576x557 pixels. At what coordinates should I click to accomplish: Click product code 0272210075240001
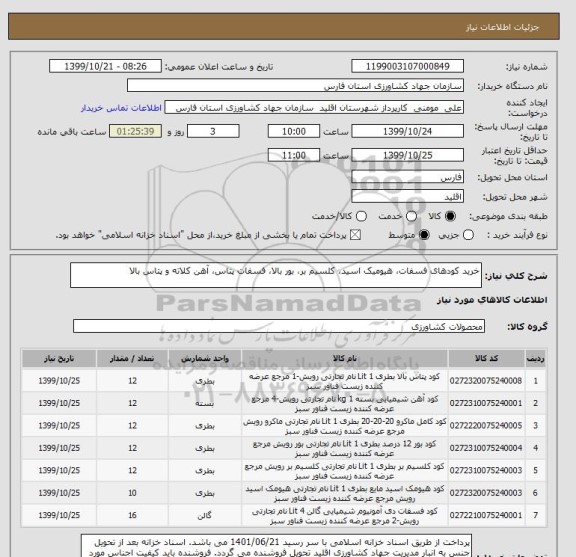click(486, 515)
